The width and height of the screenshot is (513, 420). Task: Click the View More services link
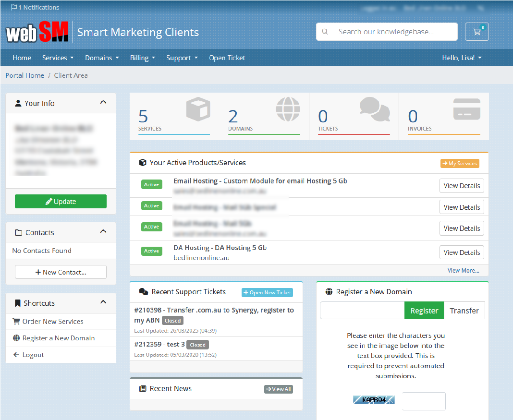[x=463, y=270]
